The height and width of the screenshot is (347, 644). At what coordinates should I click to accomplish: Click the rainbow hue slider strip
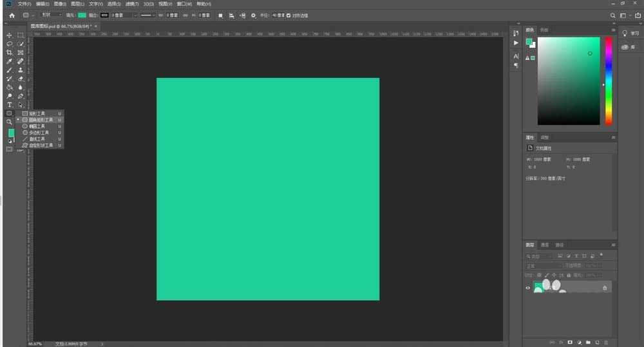coord(608,80)
